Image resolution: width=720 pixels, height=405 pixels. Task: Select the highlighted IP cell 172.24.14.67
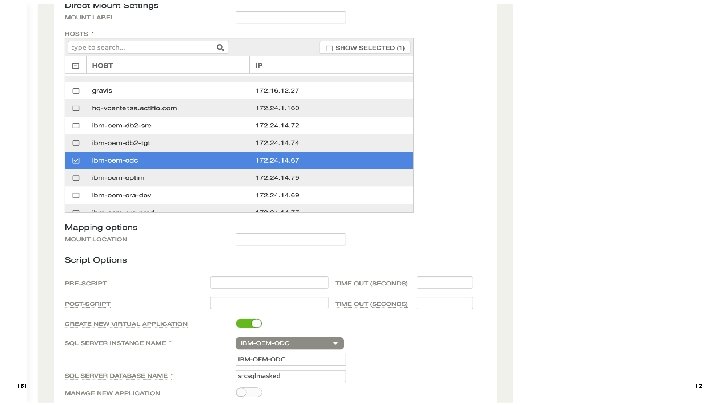[277, 161]
